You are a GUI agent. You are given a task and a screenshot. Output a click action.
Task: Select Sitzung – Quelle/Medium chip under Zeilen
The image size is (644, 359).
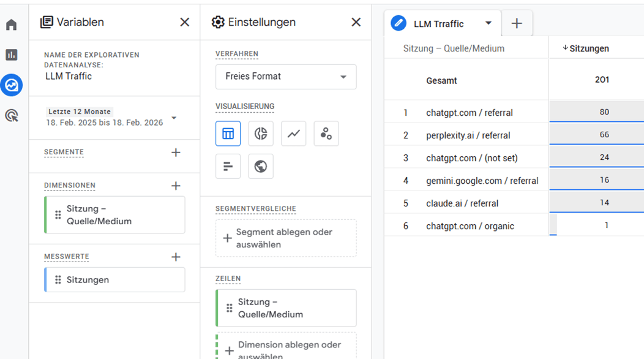286,308
